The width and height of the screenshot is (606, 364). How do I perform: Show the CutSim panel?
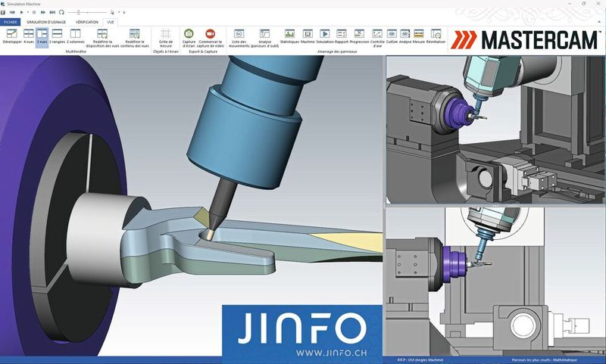(x=392, y=36)
